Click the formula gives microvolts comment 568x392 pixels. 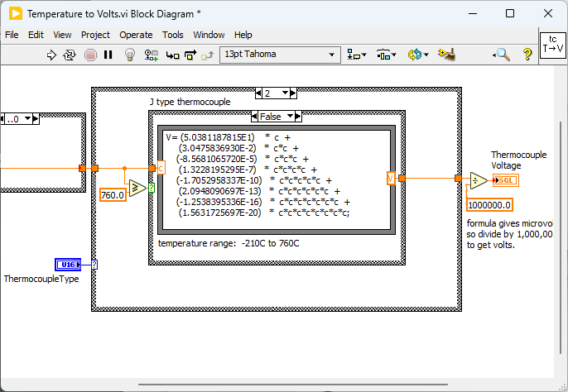509,234
